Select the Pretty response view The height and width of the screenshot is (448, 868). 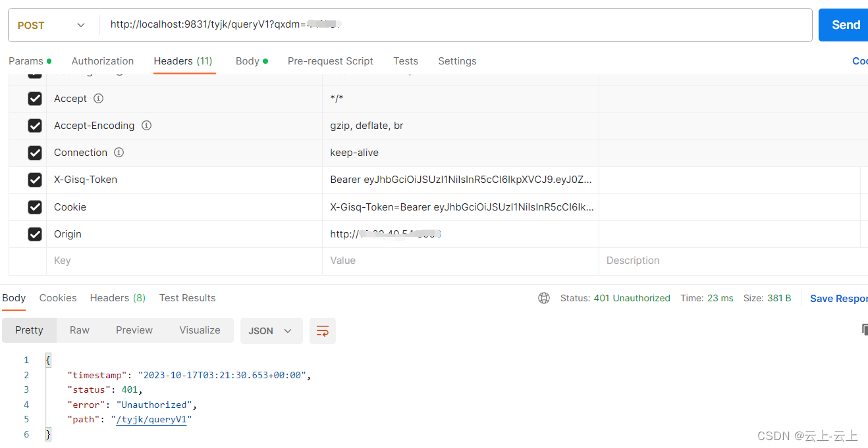(29, 330)
